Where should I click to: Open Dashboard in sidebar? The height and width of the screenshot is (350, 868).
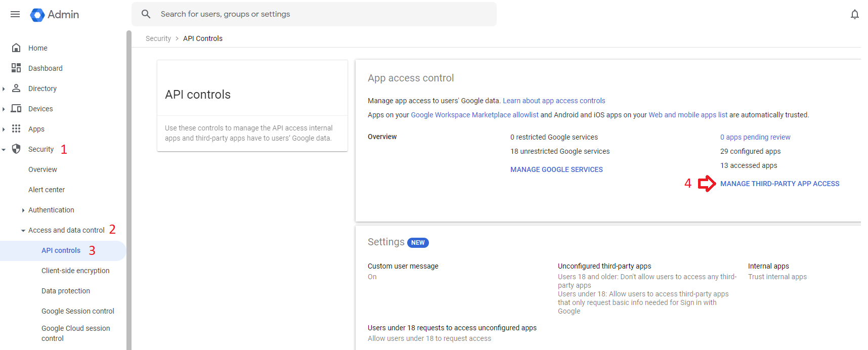(x=46, y=68)
